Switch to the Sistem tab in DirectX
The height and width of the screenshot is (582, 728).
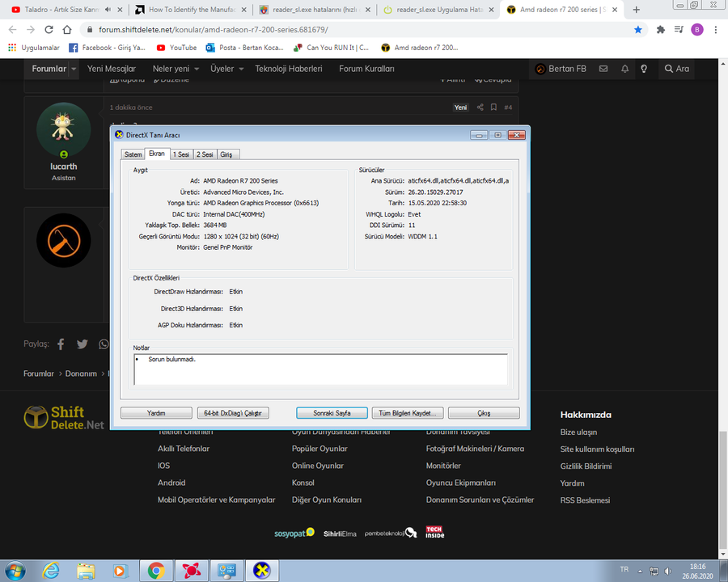(133, 154)
